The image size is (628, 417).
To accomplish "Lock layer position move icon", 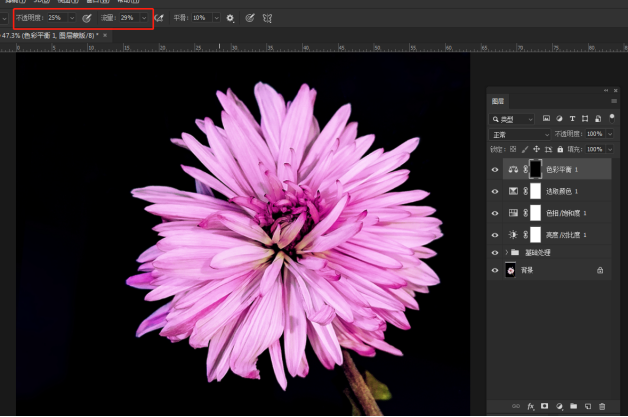I will tap(536, 149).
